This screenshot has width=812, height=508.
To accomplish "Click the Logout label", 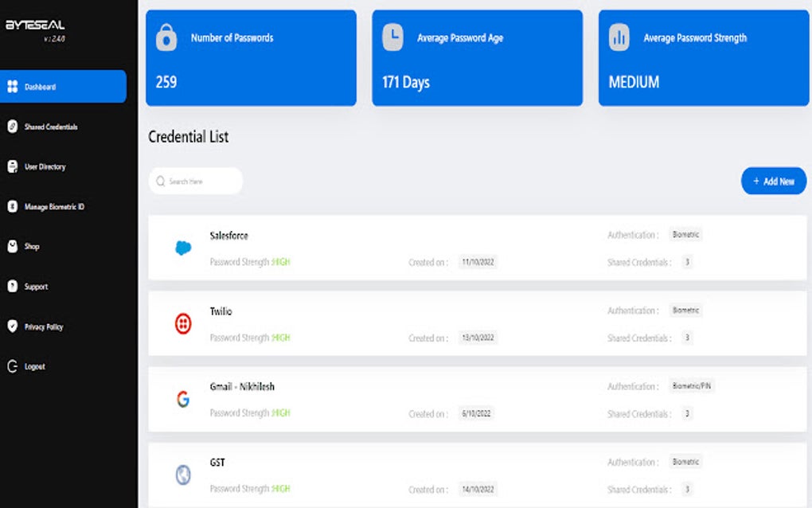I will coord(35,366).
